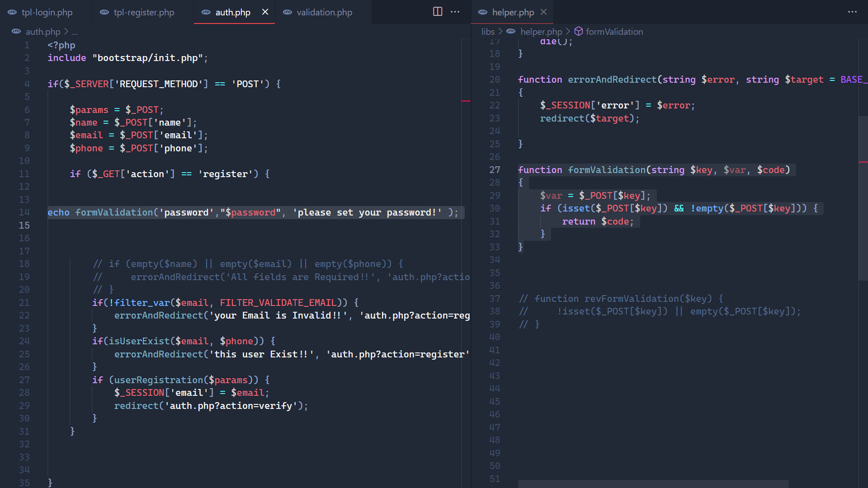This screenshot has width=868, height=488.
Task: Click line number 11 in auth.php gutter
Action: tap(24, 174)
